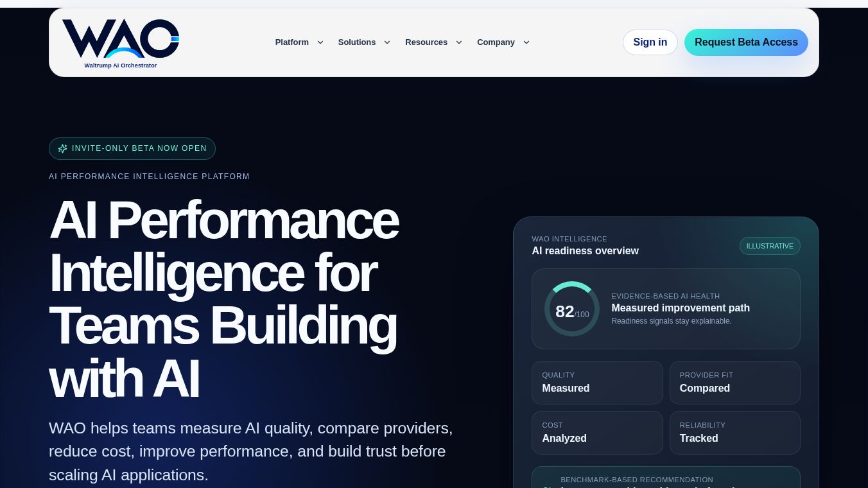Select the Cost Analyzed card
Screen dimensions: 868x488
(597, 433)
